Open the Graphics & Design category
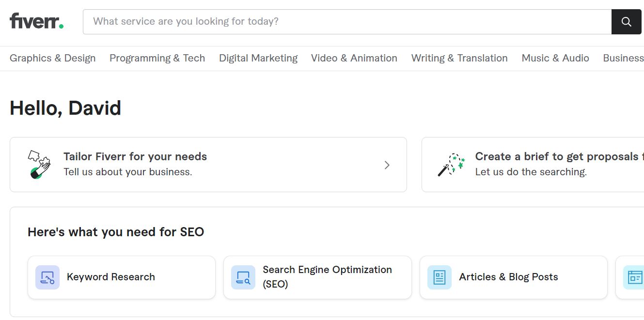This screenshot has width=644, height=320. [x=53, y=58]
